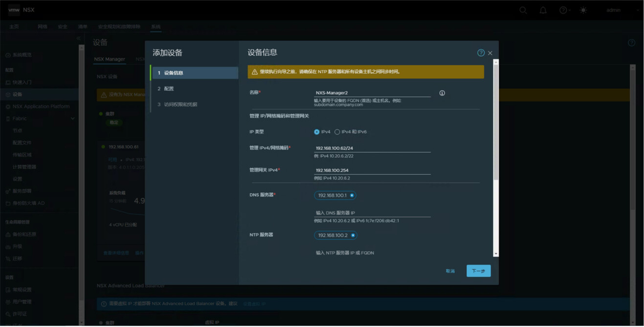Close the 添加设备 dialog with X
644x327 pixels.
[x=490, y=53]
